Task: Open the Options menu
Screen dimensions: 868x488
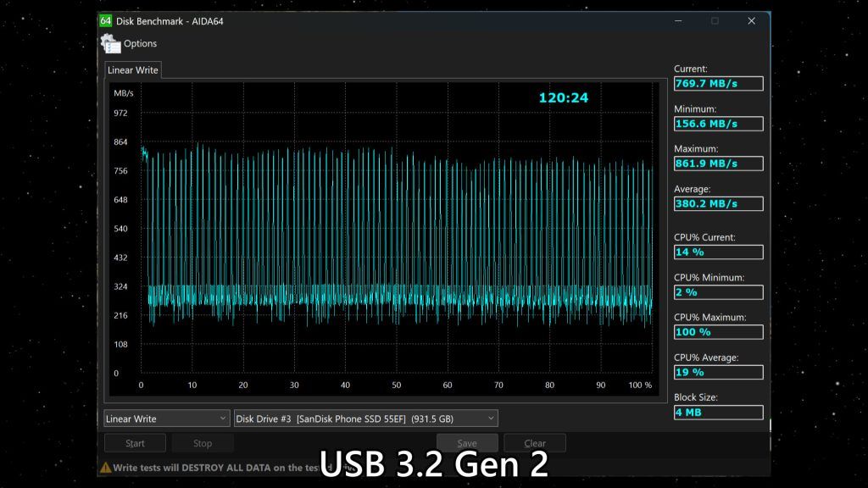Action: point(140,43)
